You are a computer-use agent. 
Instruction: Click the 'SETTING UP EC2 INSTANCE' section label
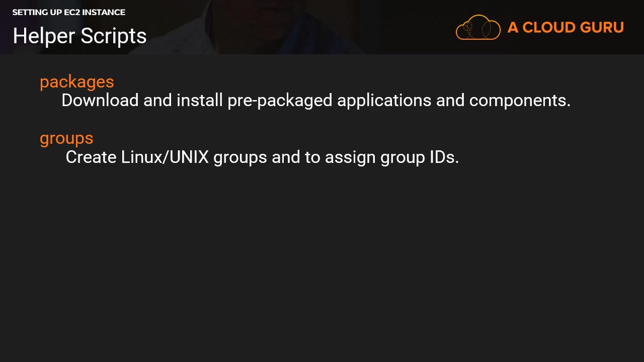click(x=69, y=12)
